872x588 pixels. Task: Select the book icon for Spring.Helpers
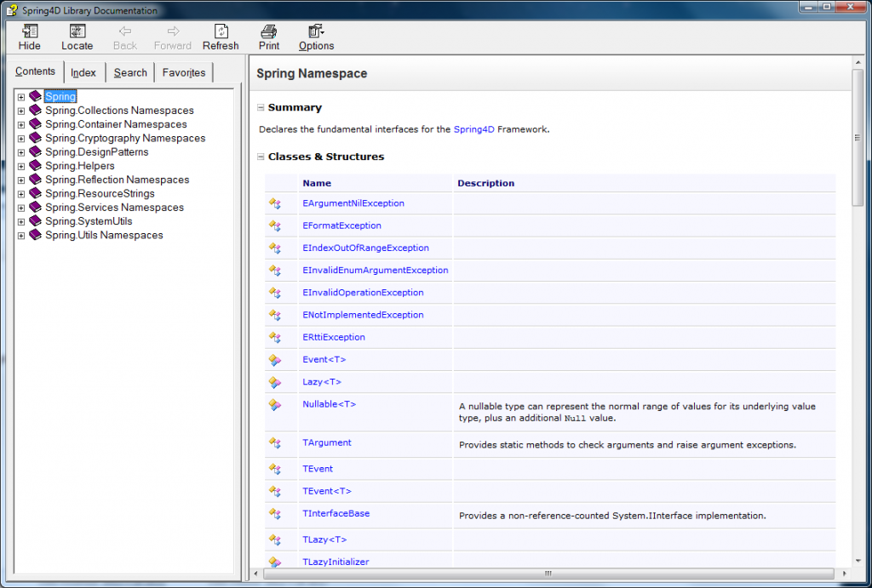click(x=34, y=165)
